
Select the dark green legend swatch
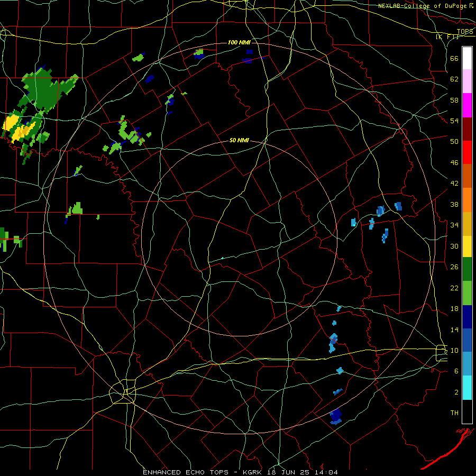point(467,269)
